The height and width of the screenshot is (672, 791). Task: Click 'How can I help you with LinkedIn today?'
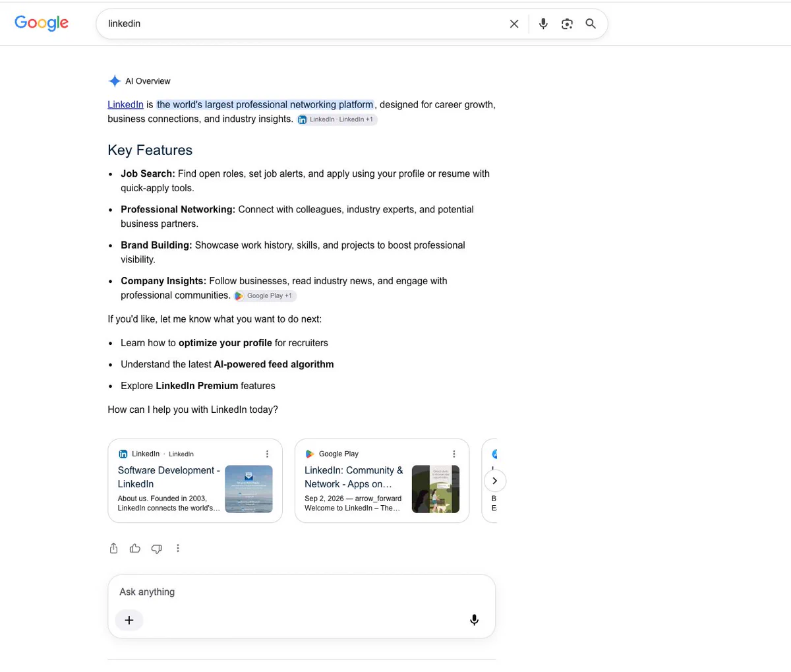pyautogui.click(x=193, y=410)
